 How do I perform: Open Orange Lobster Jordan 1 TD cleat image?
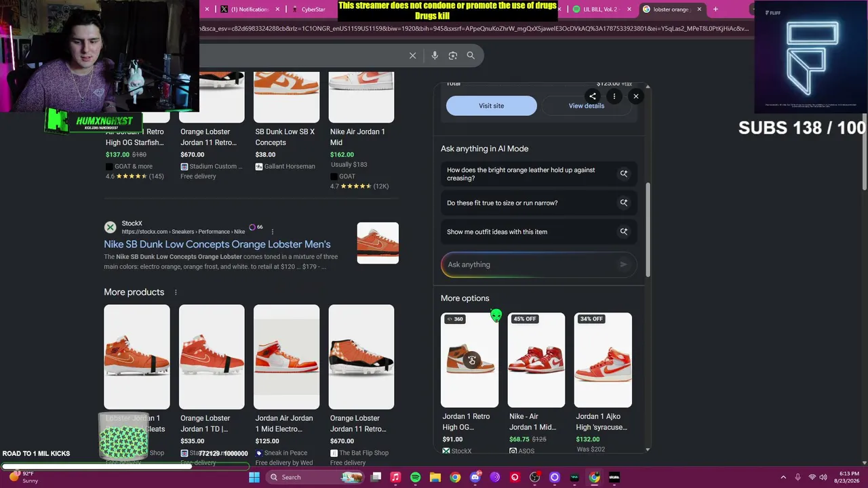[212, 357]
